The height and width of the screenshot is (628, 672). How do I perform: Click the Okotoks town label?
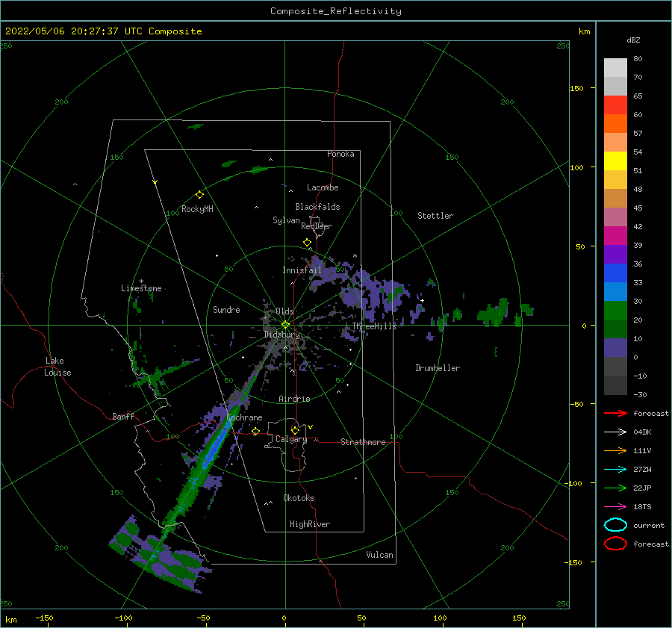[x=299, y=498]
